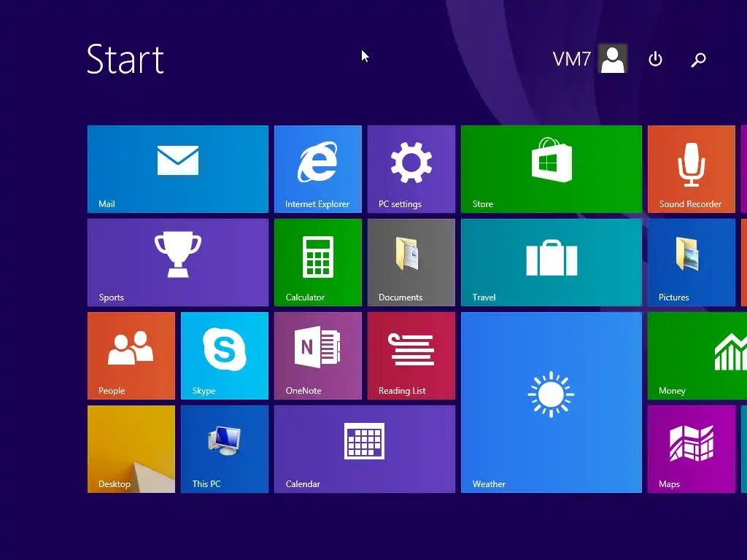This screenshot has height=560, width=747.
Task: Click the power options button
Action: tap(656, 59)
